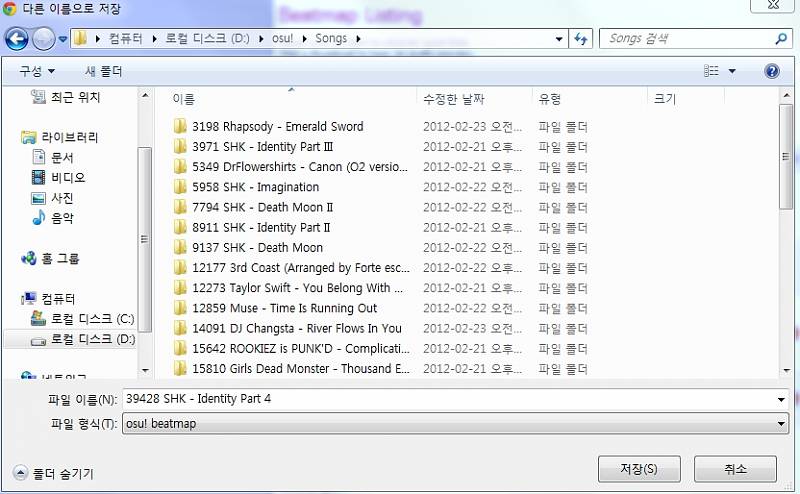The height and width of the screenshot is (494, 800).
Task: Click the change view icon in toolbar
Action: point(711,71)
